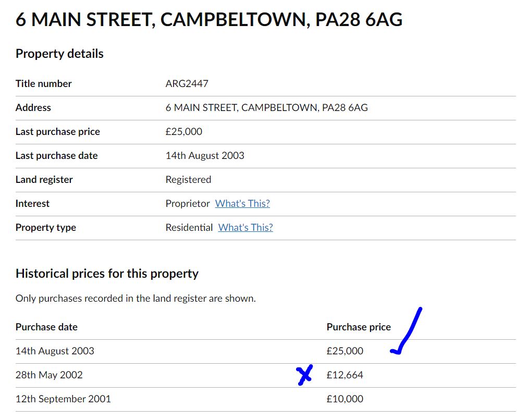Click the Historical prices section heading
528x420 pixels.
pos(107,274)
